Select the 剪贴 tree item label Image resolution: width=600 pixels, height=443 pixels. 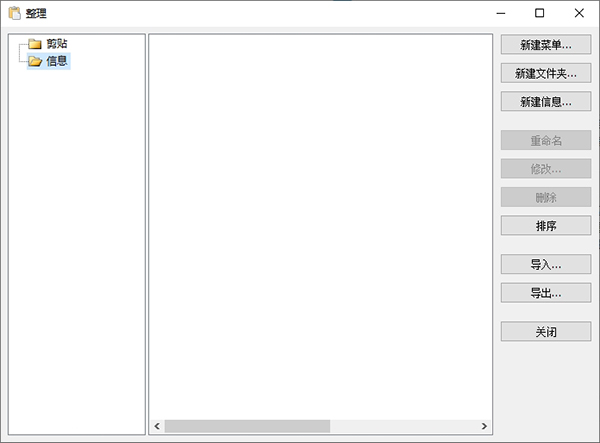pos(57,44)
